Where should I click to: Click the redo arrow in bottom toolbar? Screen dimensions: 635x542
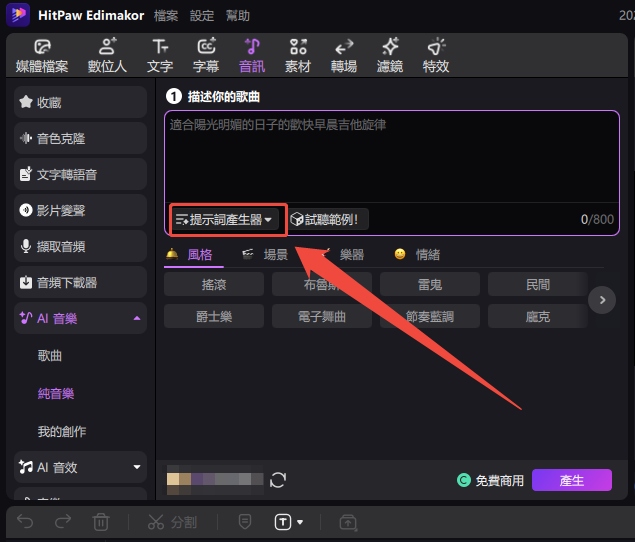[x=63, y=522]
